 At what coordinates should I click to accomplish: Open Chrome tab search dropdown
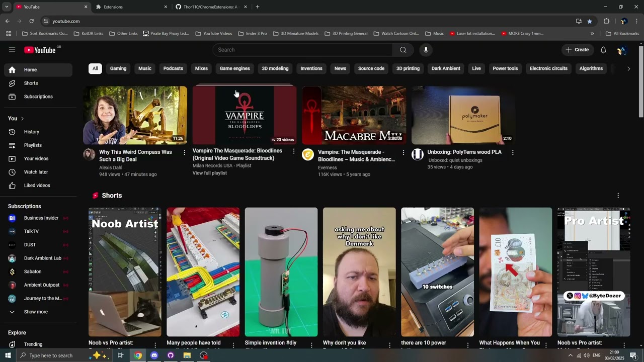tap(7, 7)
